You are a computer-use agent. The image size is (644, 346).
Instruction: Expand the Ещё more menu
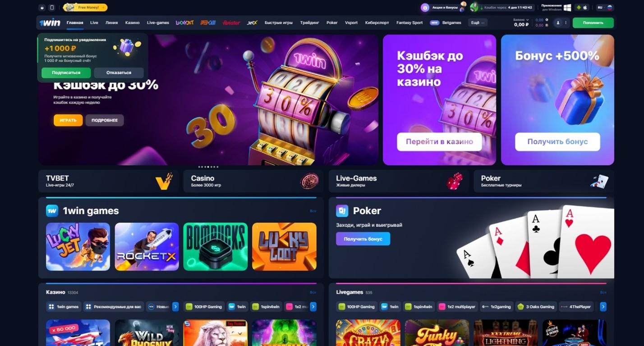pyautogui.click(x=478, y=23)
